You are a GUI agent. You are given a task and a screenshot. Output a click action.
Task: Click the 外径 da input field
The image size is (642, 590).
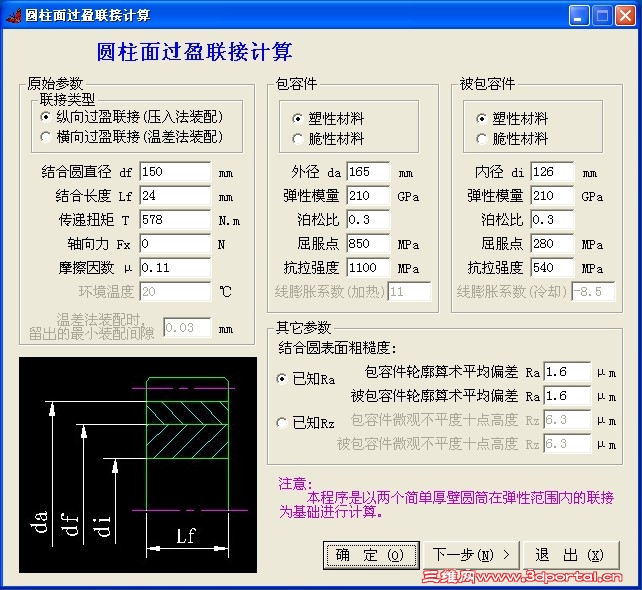click(x=368, y=172)
